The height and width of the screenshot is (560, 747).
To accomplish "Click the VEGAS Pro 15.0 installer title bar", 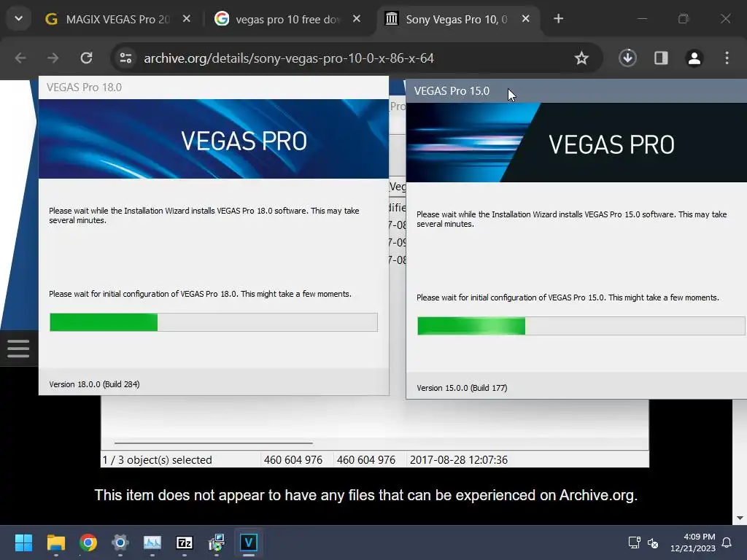I will 576,91.
